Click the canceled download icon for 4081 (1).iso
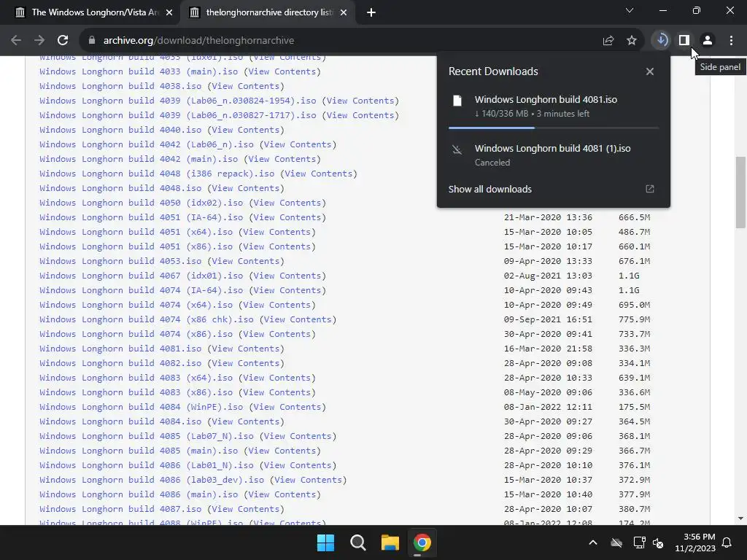 pyautogui.click(x=457, y=150)
